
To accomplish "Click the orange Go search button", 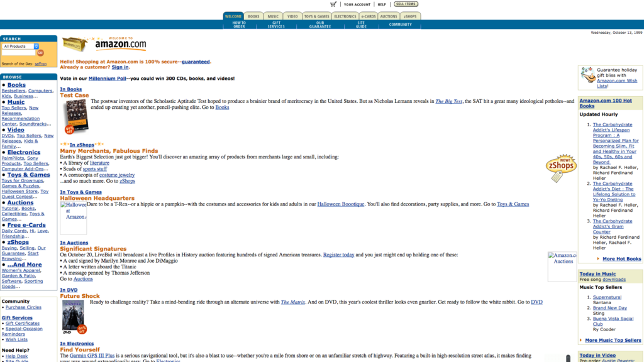I will coord(40,53).
